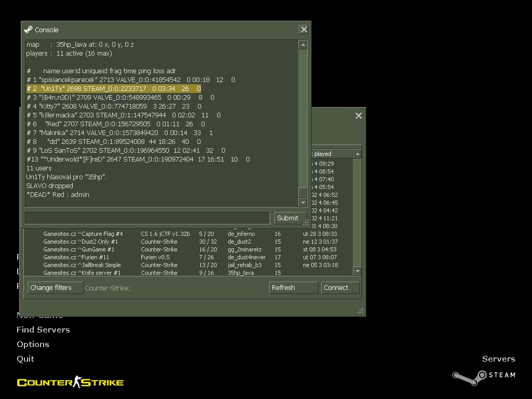Click the "spisiancekparecek" player line
532x399 pixels.
coord(130,79)
